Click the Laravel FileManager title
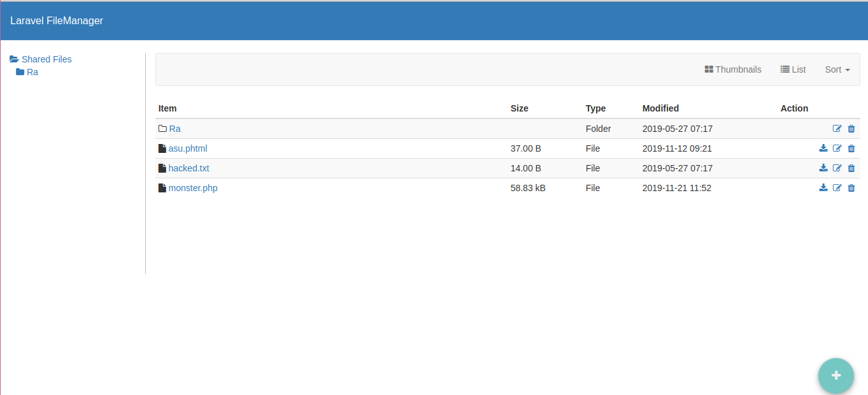 (57, 21)
